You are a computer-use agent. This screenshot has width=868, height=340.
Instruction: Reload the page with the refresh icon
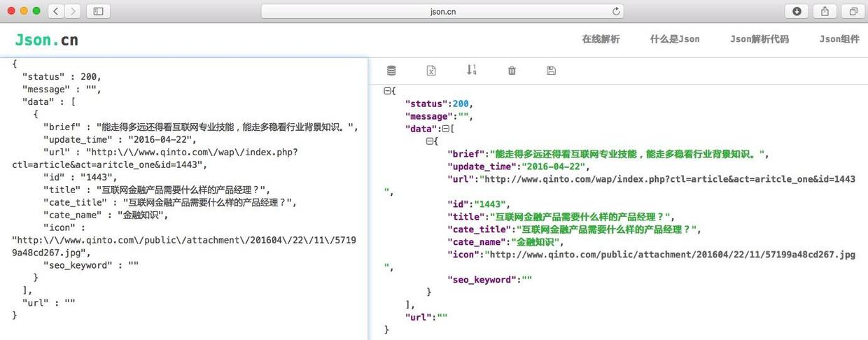click(x=616, y=11)
